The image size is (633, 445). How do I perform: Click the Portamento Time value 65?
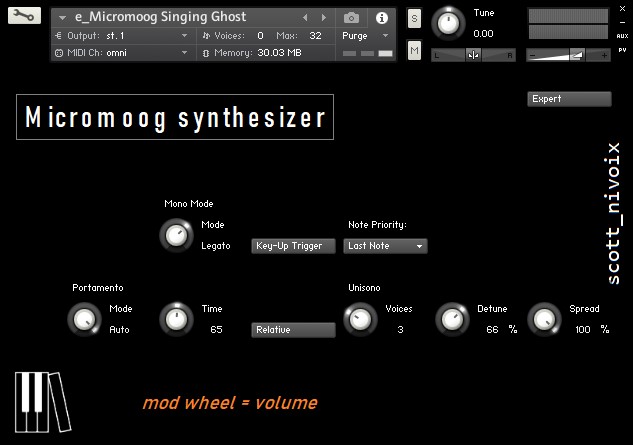tap(216, 330)
